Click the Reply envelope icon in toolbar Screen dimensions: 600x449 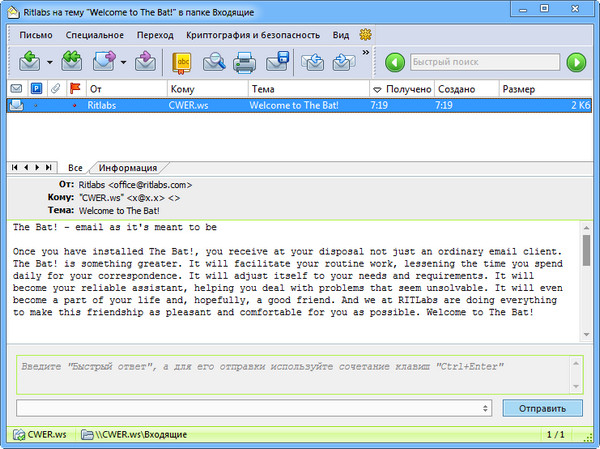[28, 62]
